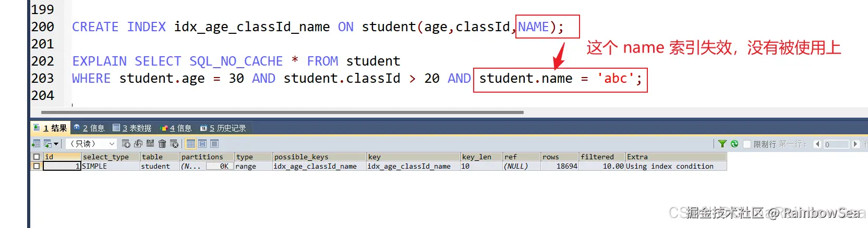This screenshot has width=868, height=228.
Task: Click the filtered column header
Action: coord(602,157)
